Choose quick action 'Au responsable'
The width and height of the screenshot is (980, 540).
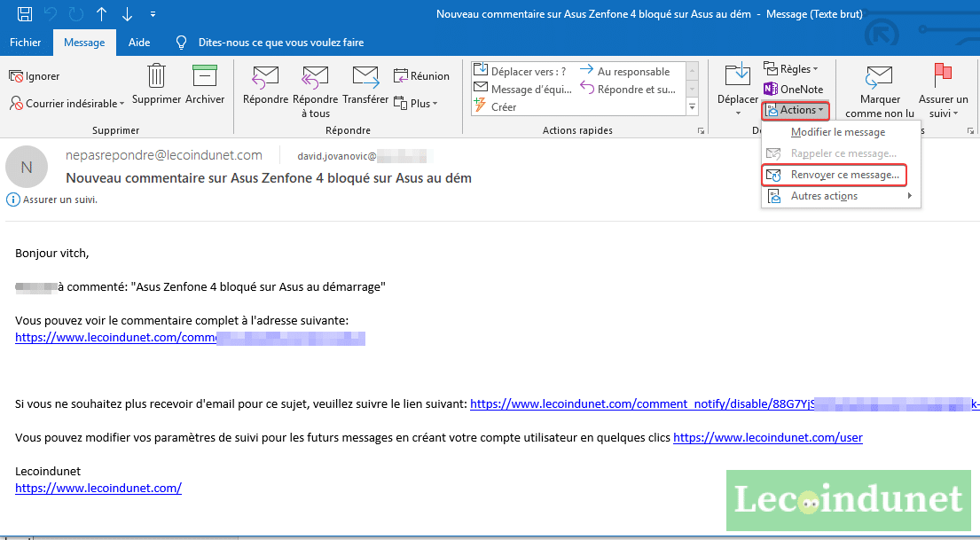coord(625,71)
